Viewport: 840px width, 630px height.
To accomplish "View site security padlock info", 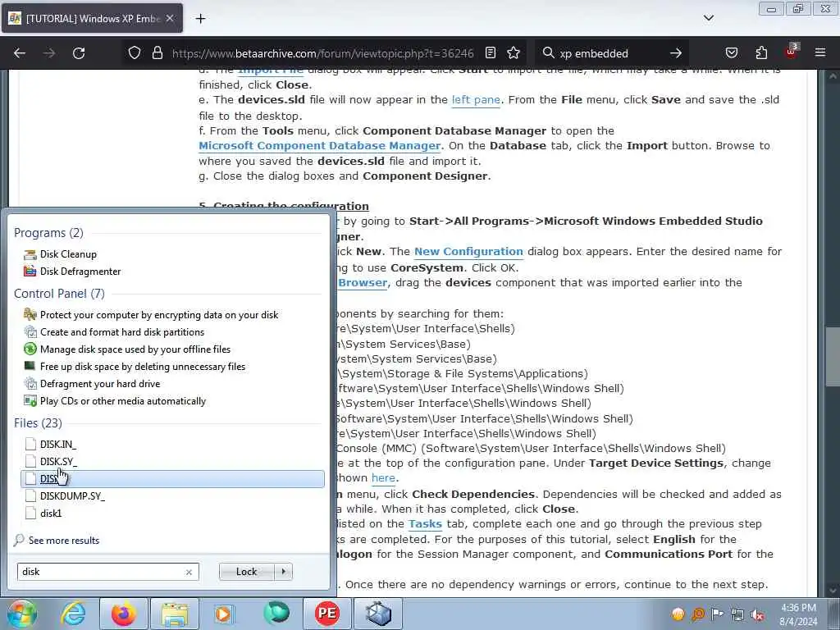I will (157, 53).
